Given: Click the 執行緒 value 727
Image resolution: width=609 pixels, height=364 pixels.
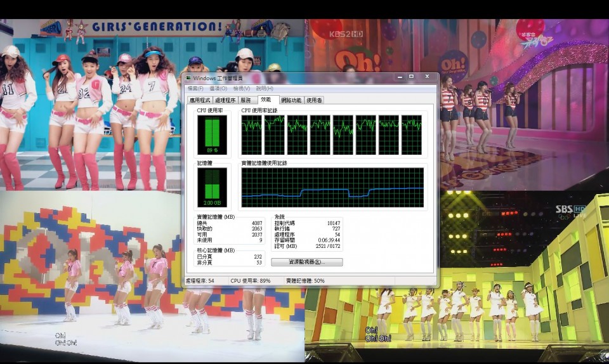Looking at the screenshot, I should point(336,229).
